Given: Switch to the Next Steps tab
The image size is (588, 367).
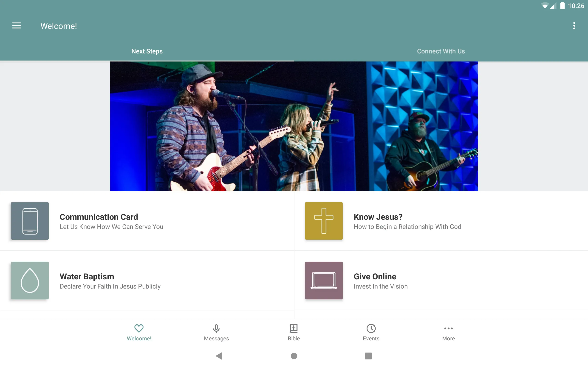Looking at the screenshot, I should point(147,51).
